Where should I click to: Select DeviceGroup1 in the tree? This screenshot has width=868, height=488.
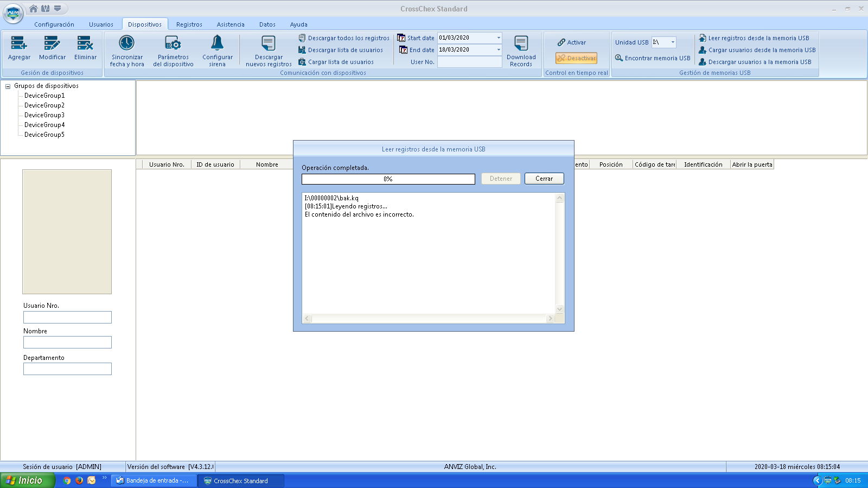[x=44, y=96]
